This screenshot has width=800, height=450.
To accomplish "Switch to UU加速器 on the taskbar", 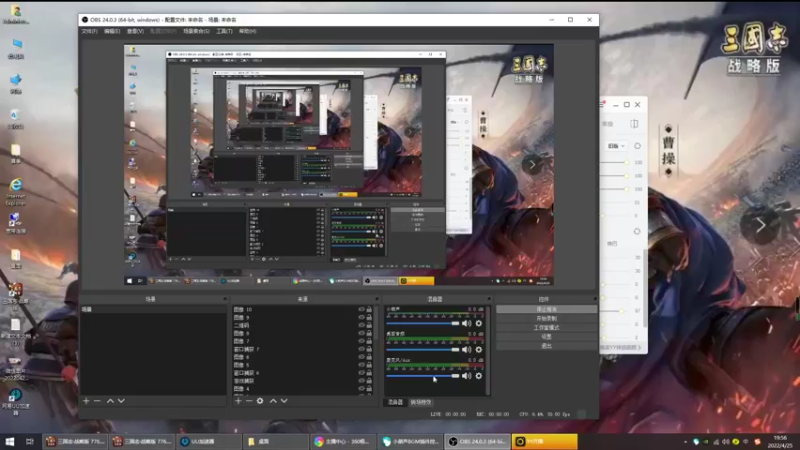I will (208, 442).
